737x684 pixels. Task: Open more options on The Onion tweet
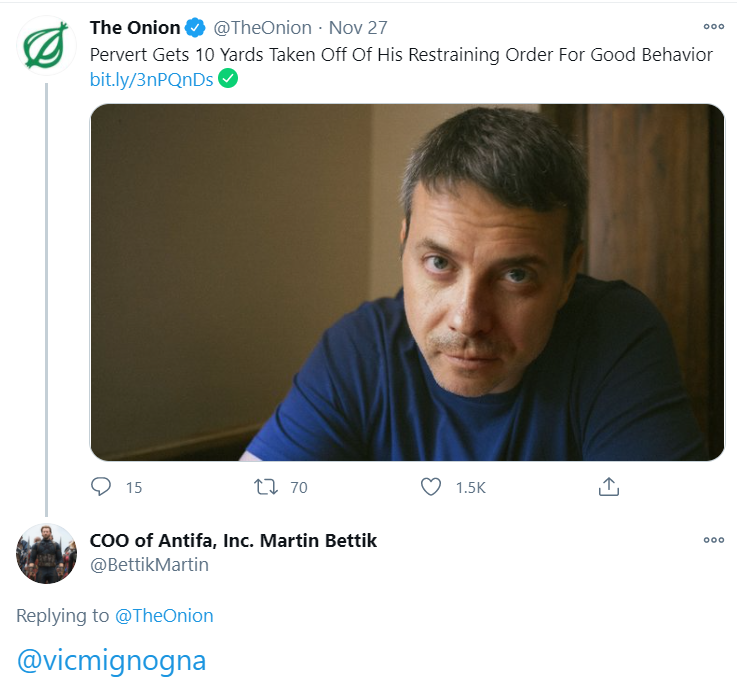[713, 27]
